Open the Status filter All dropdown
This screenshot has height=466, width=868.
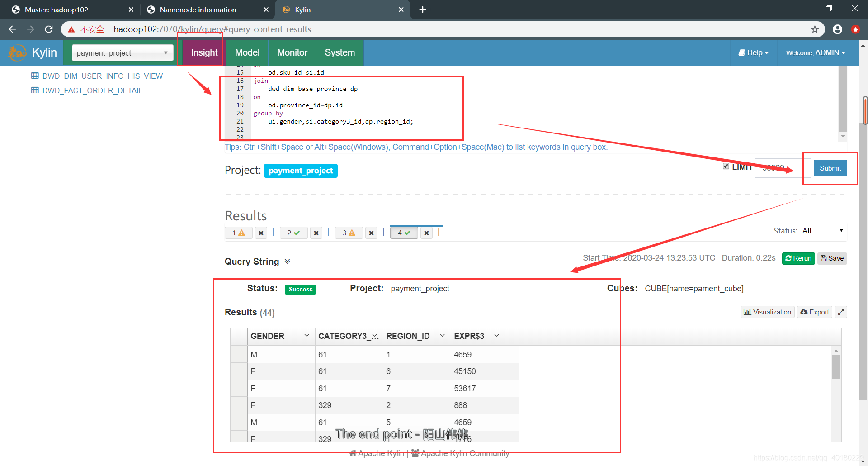(x=823, y=231)
